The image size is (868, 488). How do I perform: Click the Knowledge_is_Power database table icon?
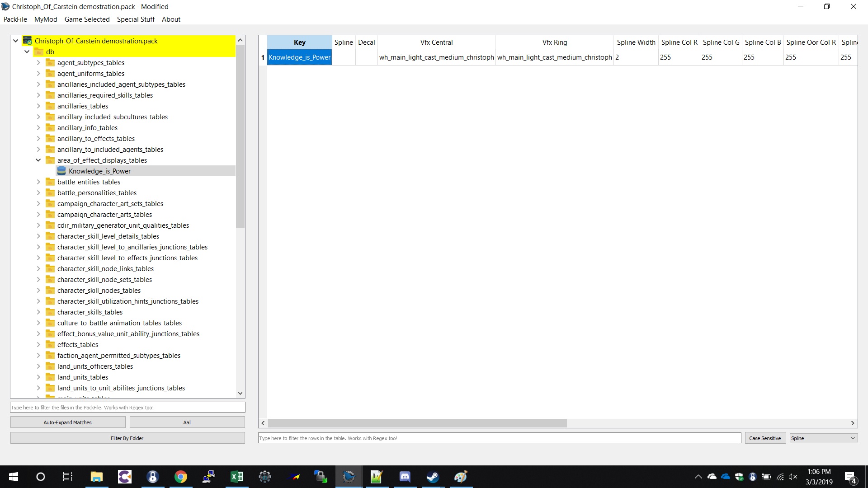tap(61, 171)
